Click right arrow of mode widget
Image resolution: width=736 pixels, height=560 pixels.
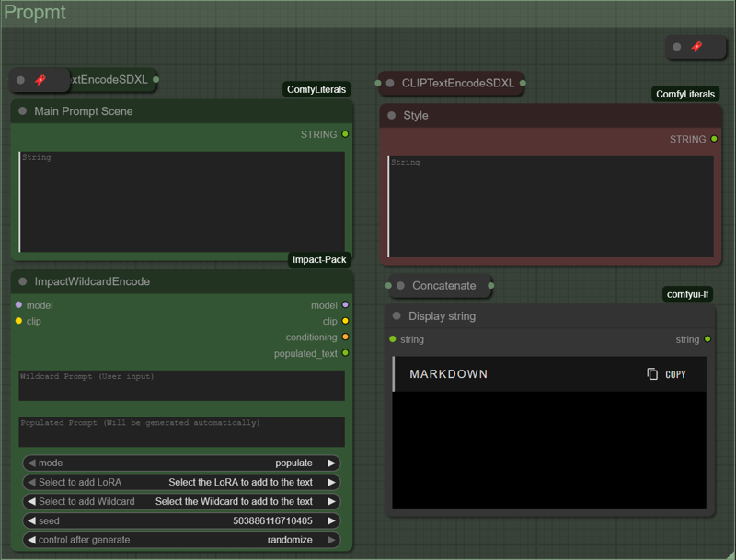click(x=331, y=463)
